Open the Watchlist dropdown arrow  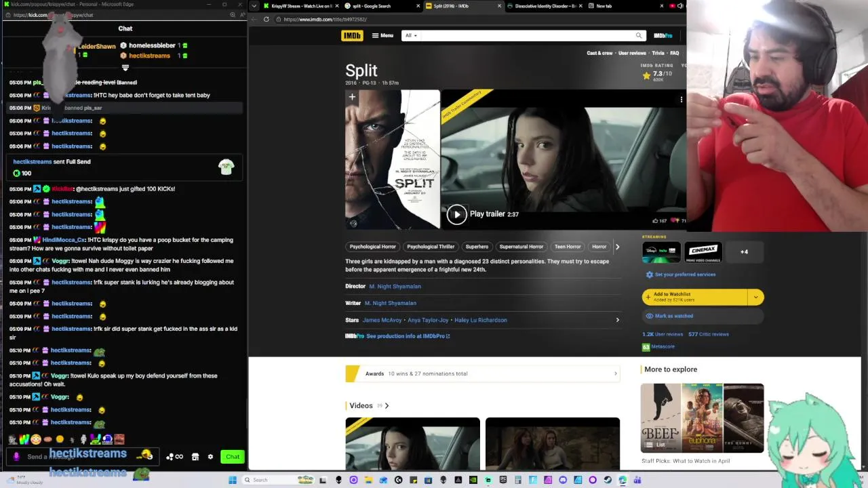click(x=755, y=297)
